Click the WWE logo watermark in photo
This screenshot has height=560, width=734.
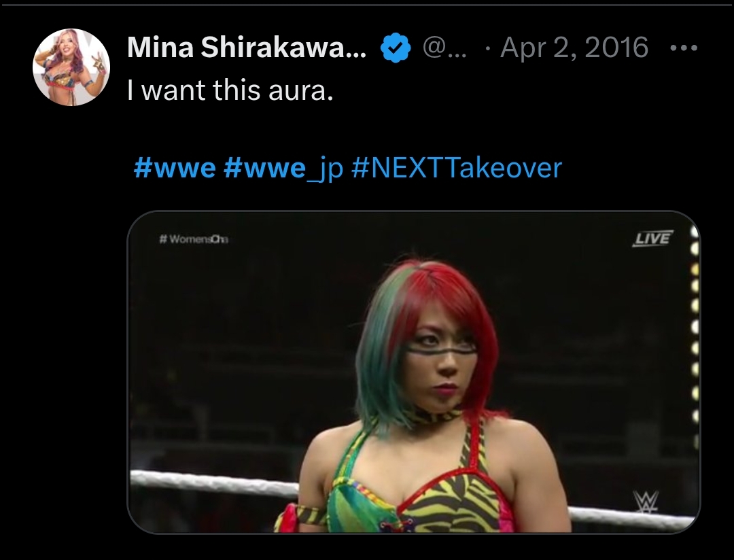point(646,502)
